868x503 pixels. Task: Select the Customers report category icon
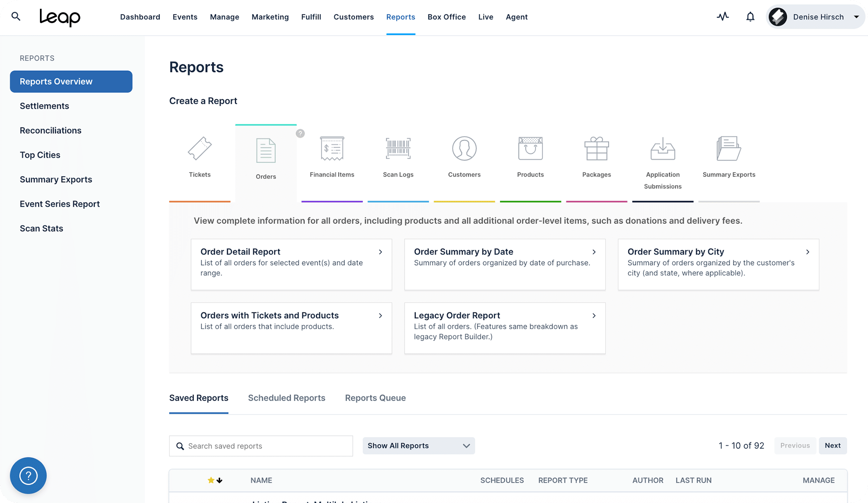pyautogui.click(x=464, y=149)
